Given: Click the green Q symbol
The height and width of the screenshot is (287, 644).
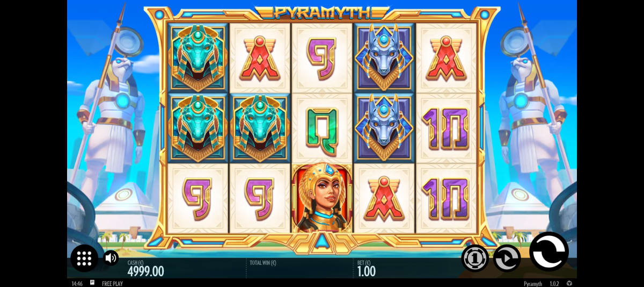Looking at the screenshot, I should tap(322, 128).
